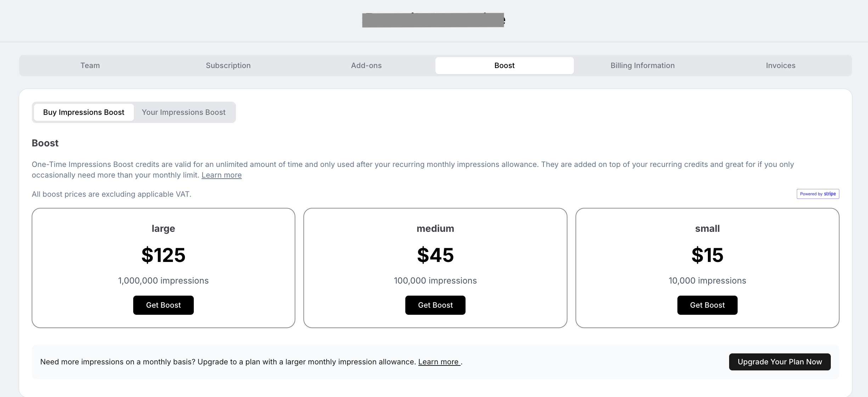Get the large $125 boost
Screen dimensions: 868x397
pyautogui.click(x=163, y=305)
